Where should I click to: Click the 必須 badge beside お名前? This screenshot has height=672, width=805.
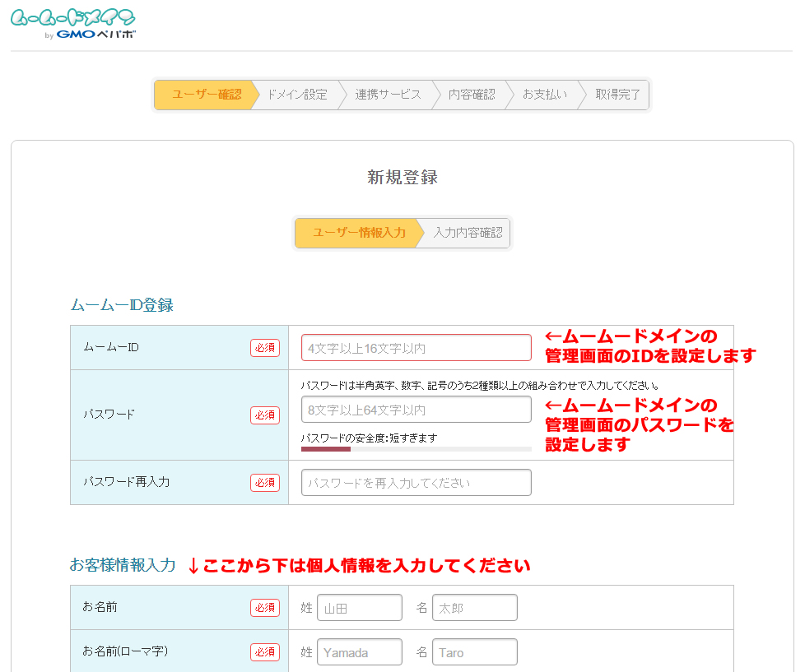click(x=264, y=607)
